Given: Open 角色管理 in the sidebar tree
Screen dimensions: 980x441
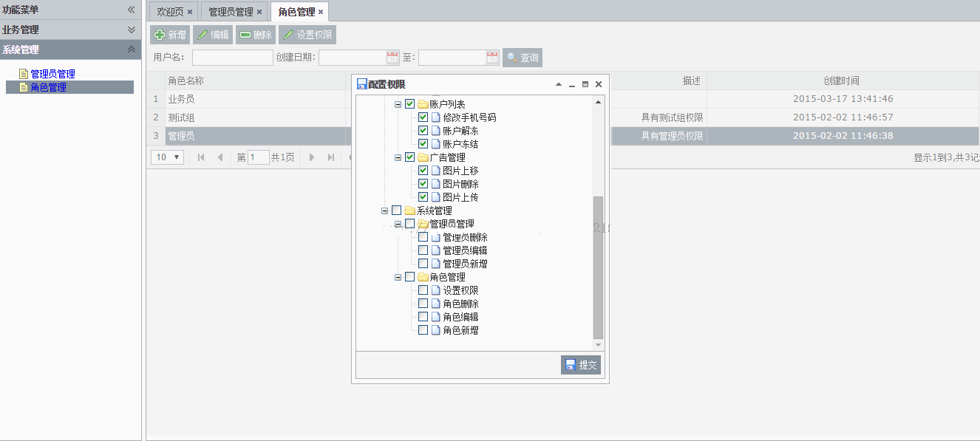Looking at the screenshot, I should [x=48, y=87].
